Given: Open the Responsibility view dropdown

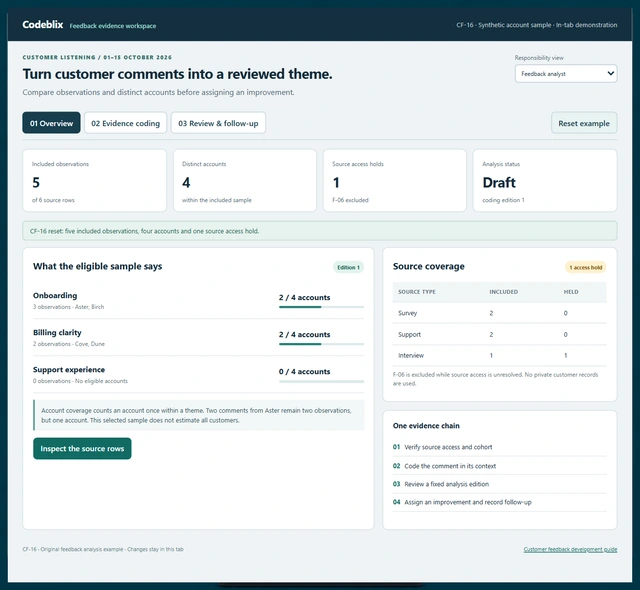Looking at the screenshot, I should pos(566,74).
